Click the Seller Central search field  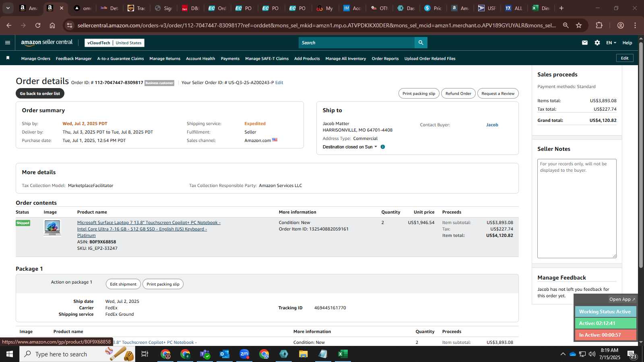tap(357, 43)
